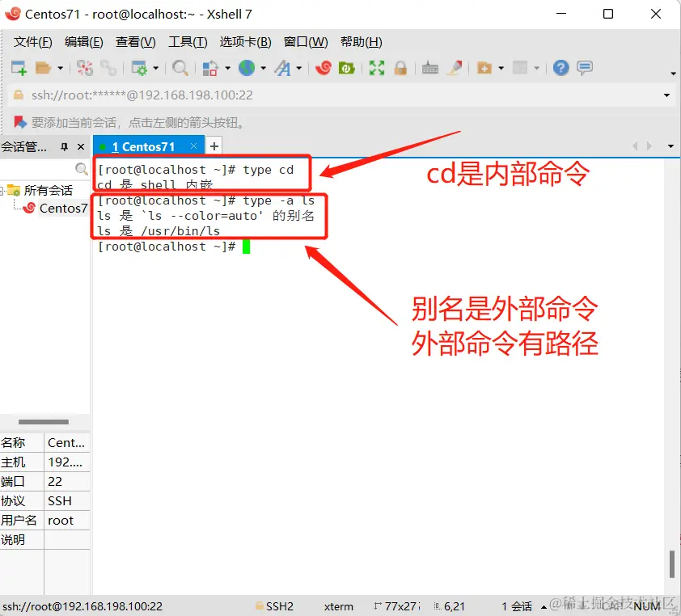Click the 1 会话 status bar entry
The height and width of the screenshot is (616, 681).
tap(516, 606)
